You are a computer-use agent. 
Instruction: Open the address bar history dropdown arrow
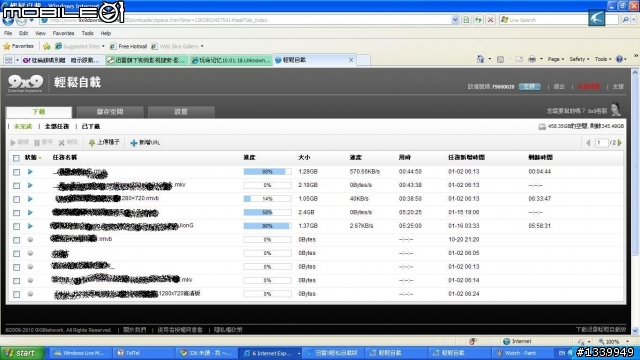pos(455,20)
